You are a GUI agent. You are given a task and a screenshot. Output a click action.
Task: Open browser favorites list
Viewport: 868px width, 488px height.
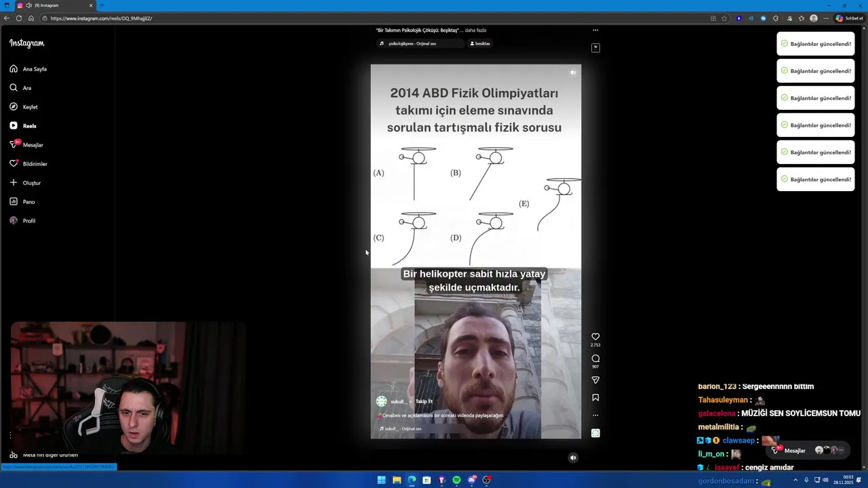click(x=801, y=18)
